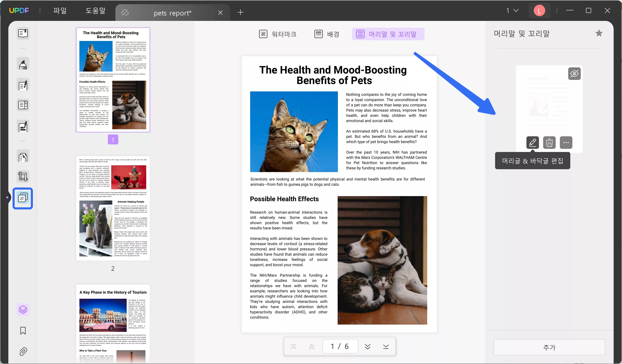The image size is (622, 364).
Task: Toggle visibility of header footer template
Action: [574, 74]
